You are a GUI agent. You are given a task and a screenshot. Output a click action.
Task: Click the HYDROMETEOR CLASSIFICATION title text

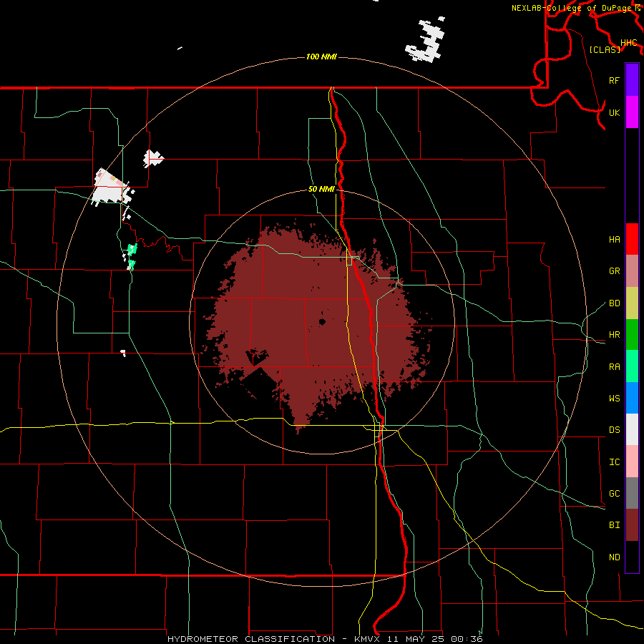(x=251, y=639)
